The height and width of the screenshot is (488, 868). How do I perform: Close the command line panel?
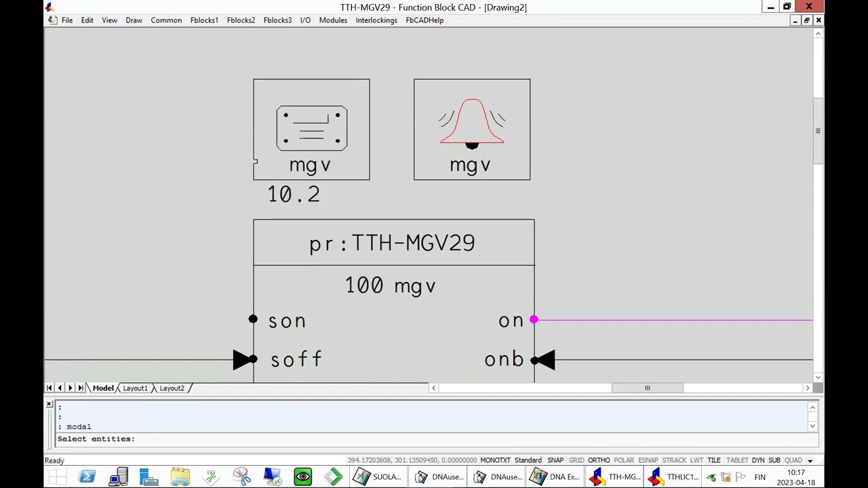[49, 404]
